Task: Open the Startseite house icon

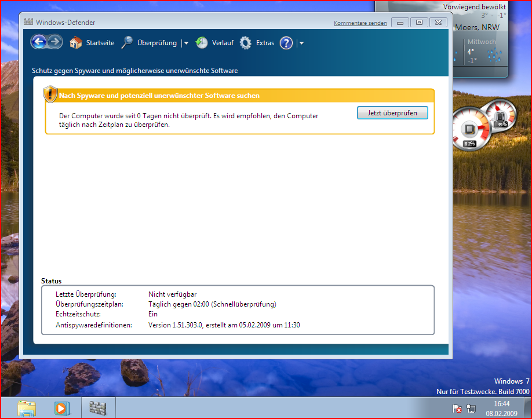Action: [76, 43]
